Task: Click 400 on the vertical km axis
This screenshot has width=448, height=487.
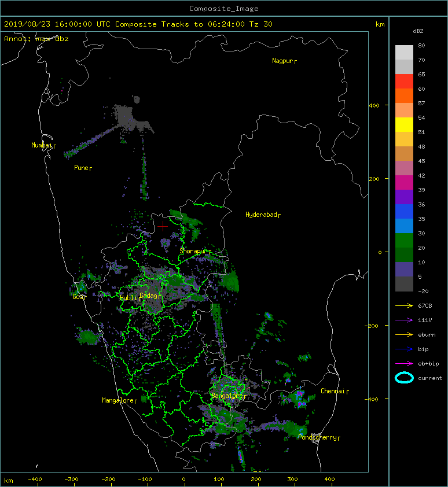Action: coord(374,106)
